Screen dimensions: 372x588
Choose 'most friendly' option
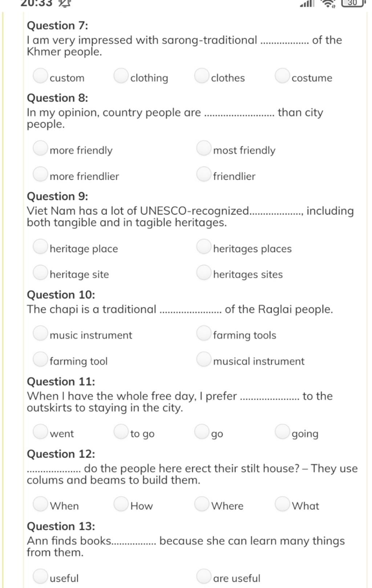coord(204,148)
